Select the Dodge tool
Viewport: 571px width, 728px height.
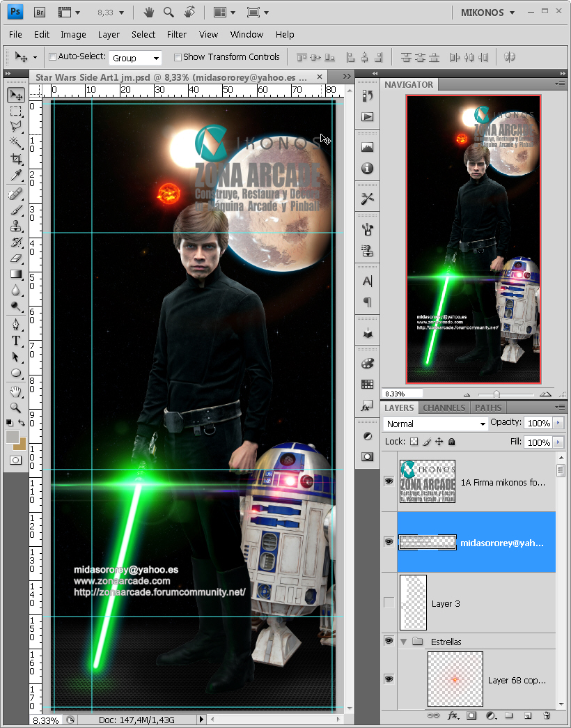pyautogui.click(x=16, y=307)
